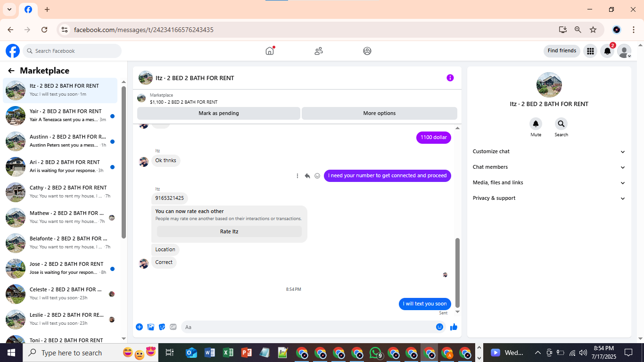
Task: Open the Jose conversation
Action: click(x=60, y=268)
